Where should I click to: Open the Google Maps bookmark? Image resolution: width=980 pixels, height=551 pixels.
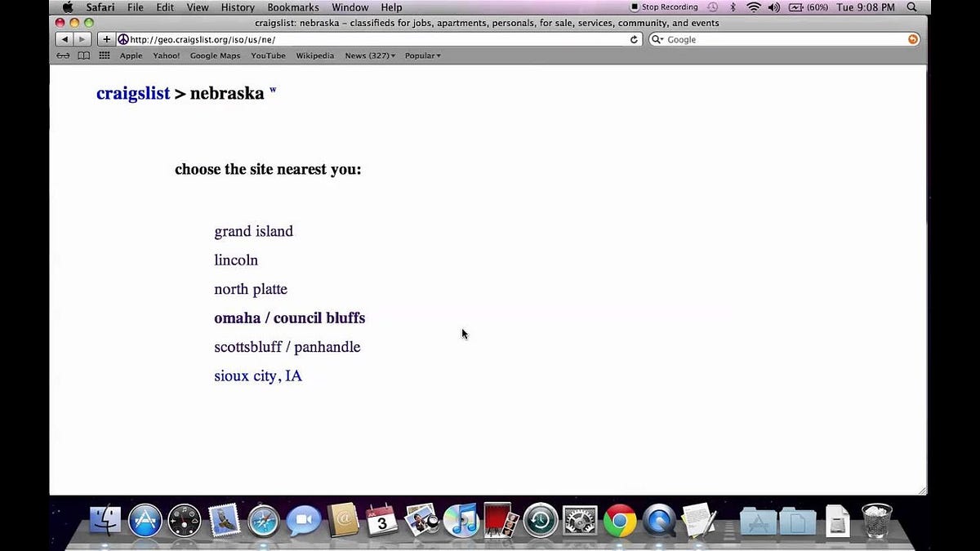(215, 56)
